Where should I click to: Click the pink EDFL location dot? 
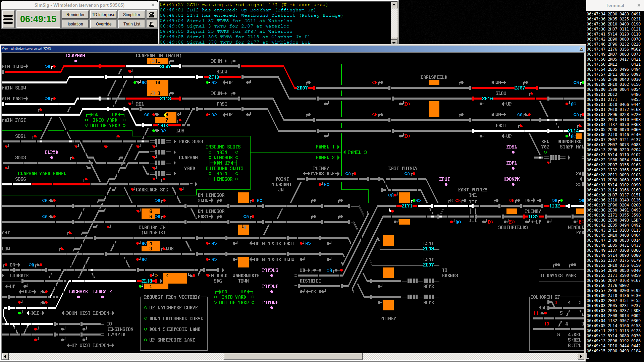coord(513,168)
